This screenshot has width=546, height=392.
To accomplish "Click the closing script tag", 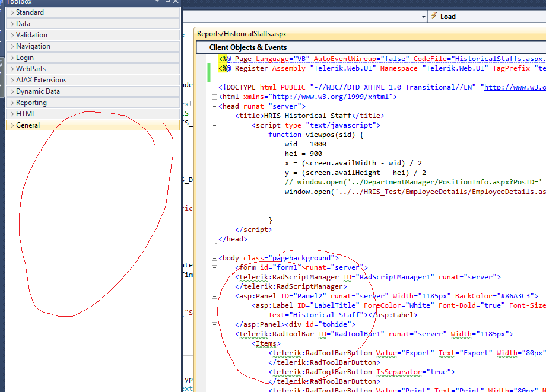I will click(x=253, y=230).
